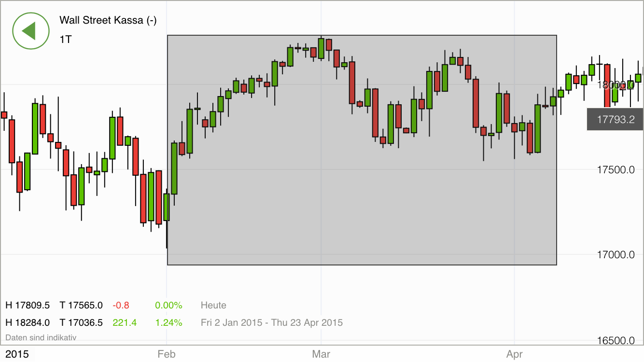Open the Wall Street Kassa instrument picker
644x362 pixels.
pos(108,20)
